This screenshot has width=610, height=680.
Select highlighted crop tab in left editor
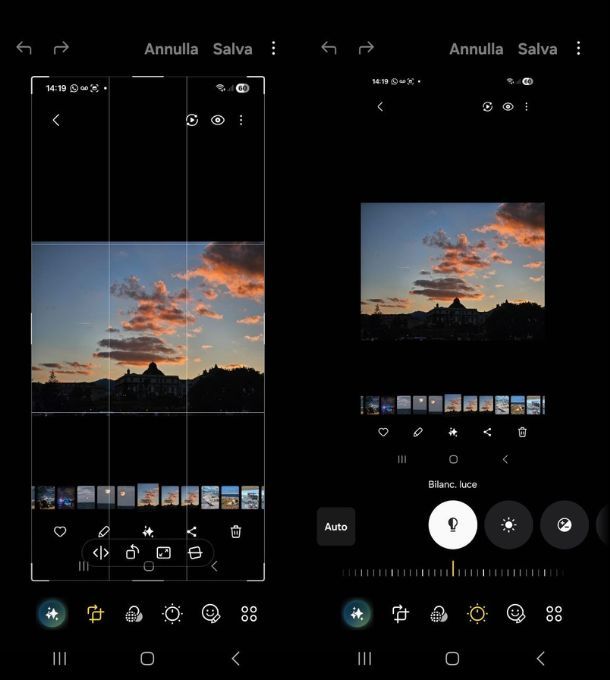click(x=95, y=614)
